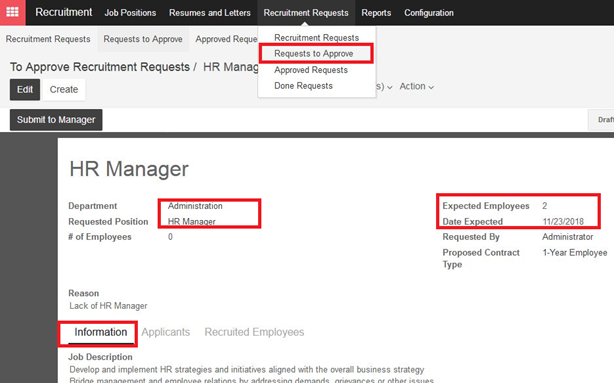Expand the Action dropdown
The width and height of the screenshot is (614, 383).
(x=416, y=86)
